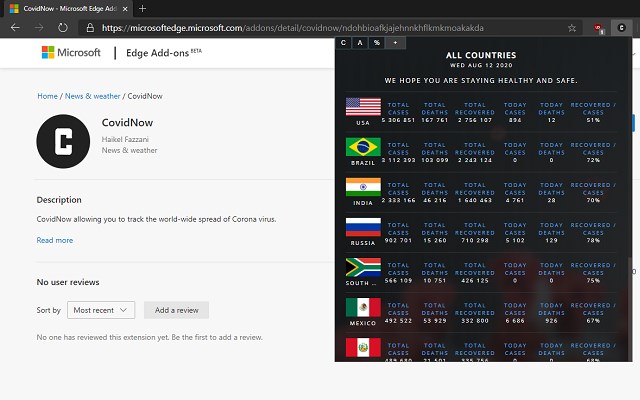Click the padlock site info icon

point(90,28)
